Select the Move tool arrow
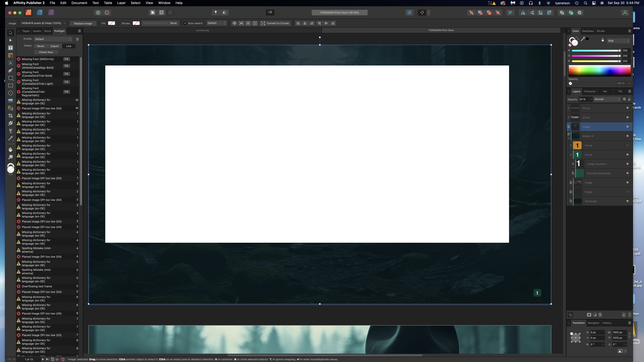The image size is (644, 362). 10,32
